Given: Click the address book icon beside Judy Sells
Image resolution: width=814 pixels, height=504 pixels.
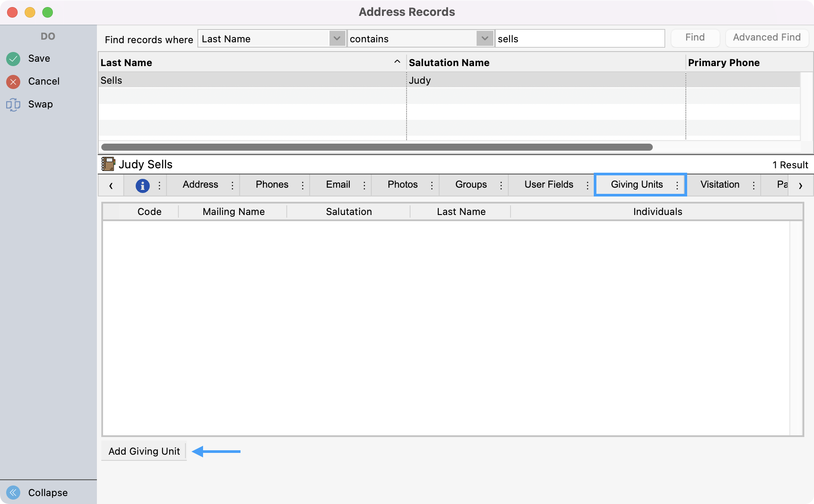Looking at the screenshot, I should (108, 164).
